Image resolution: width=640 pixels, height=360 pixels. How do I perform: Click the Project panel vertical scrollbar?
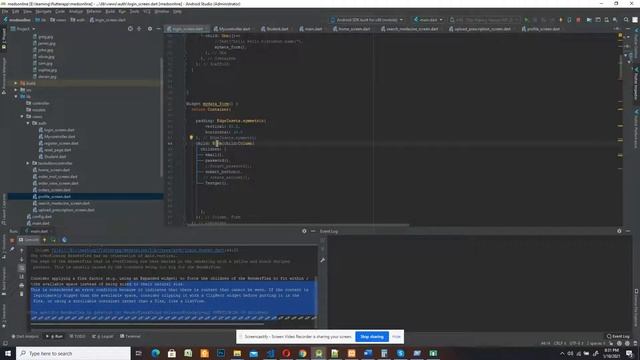pos(162,118)
